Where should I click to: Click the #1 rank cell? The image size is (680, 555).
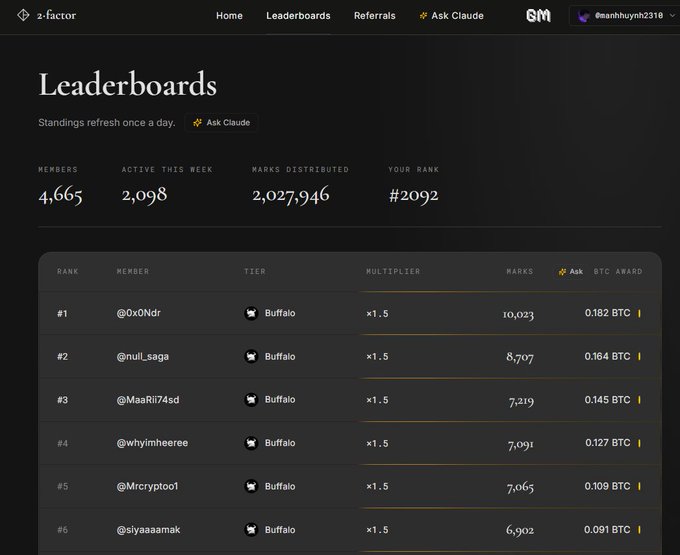[x=62, y=313]
